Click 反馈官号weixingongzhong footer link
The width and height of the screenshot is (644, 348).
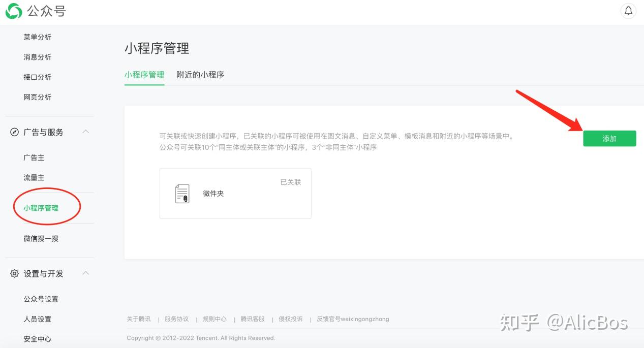point(353,319)
